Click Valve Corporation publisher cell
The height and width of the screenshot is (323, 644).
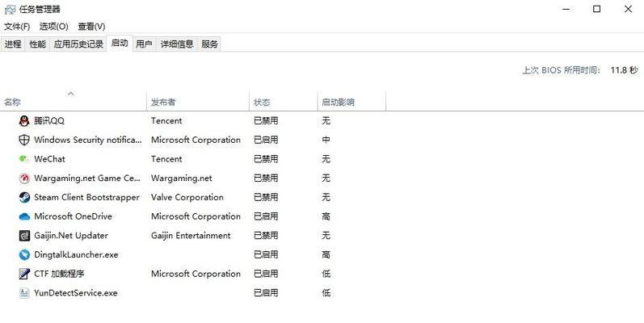click(187, 197)
